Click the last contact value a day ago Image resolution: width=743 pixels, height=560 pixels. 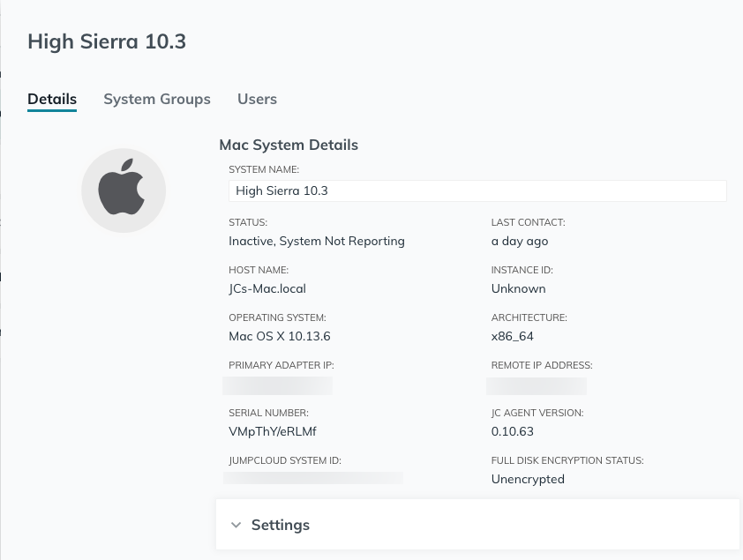pos(520,241)
